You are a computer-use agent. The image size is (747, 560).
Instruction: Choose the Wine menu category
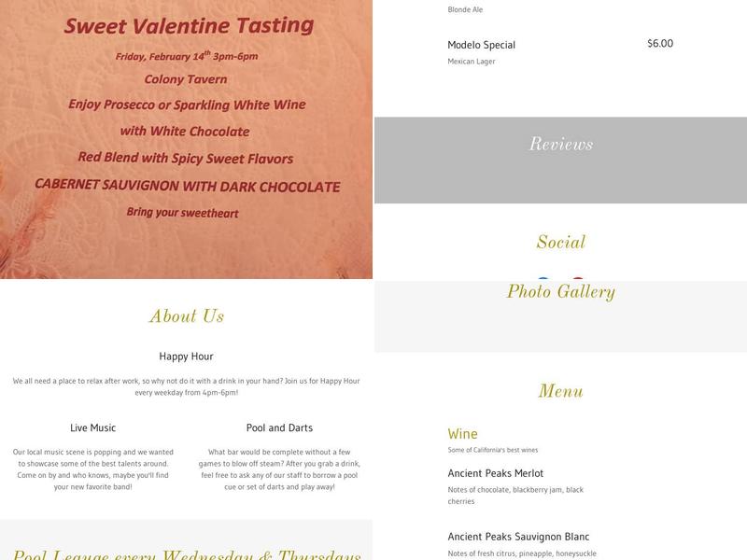click(462, 434)
